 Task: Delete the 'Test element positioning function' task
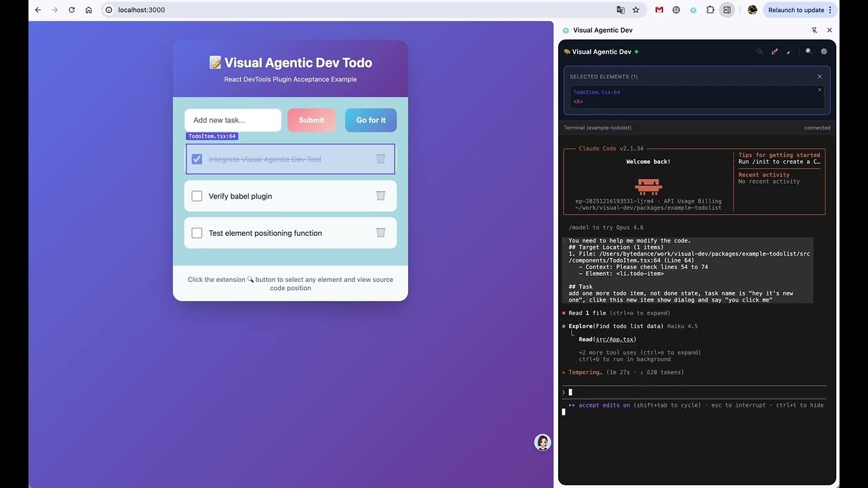[x=380, y=232]
